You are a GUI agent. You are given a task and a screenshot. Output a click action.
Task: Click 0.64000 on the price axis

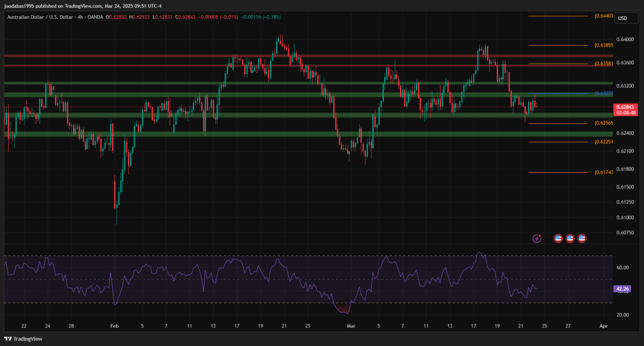click(x=625, y=39)
